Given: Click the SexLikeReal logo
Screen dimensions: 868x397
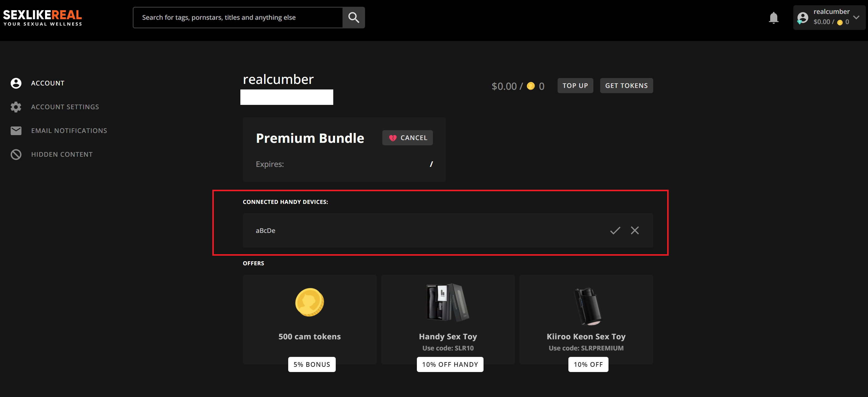Looking at the screenshot, I should click(x=43, y=18).
